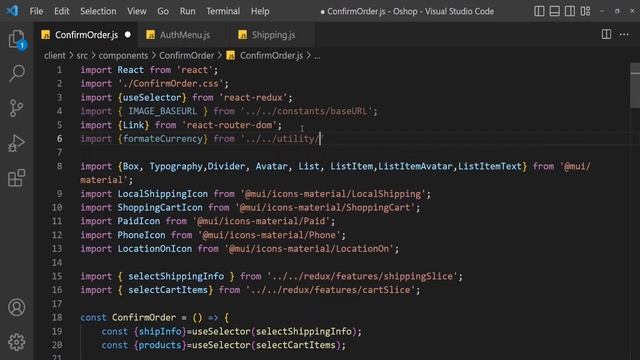Image resolution: width=640 pixels, height=360 pixels.
Task: Click 'src' in the breadcrumb
Action: point(82,56)
